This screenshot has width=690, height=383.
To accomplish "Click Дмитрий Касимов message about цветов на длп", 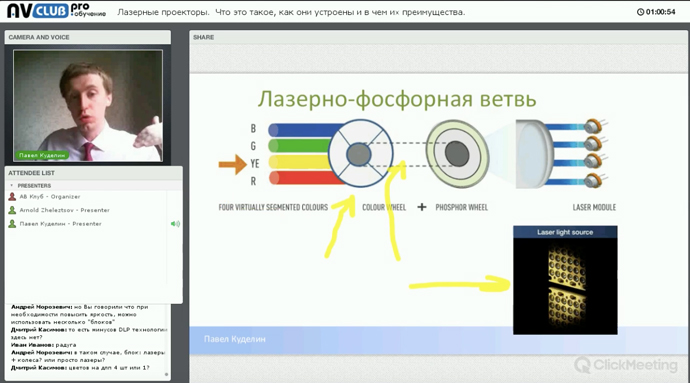I will pos(80,368).
